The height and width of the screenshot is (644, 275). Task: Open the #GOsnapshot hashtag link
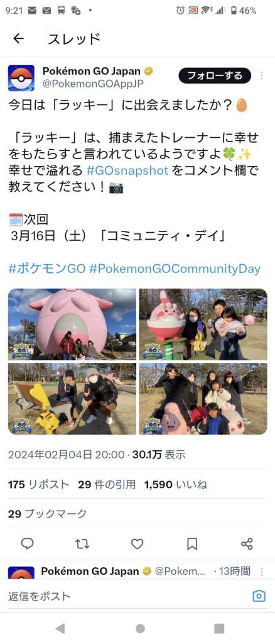127,170
